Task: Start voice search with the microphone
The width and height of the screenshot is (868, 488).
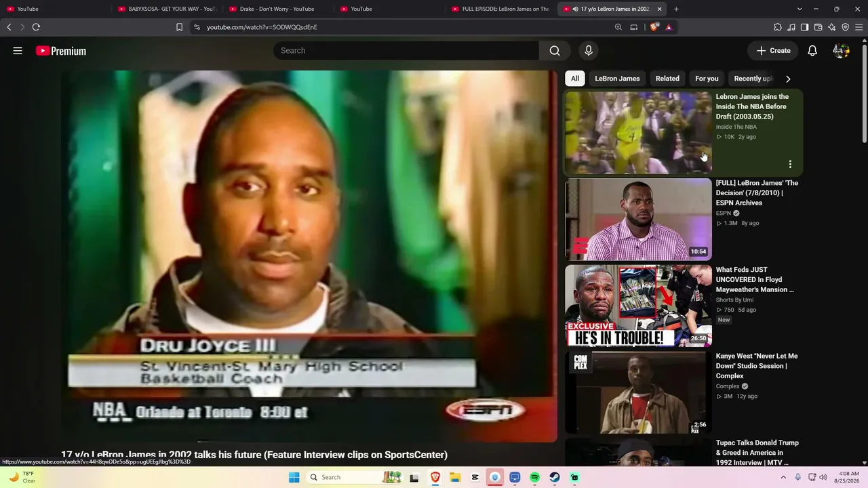Action: coord(589,51)
